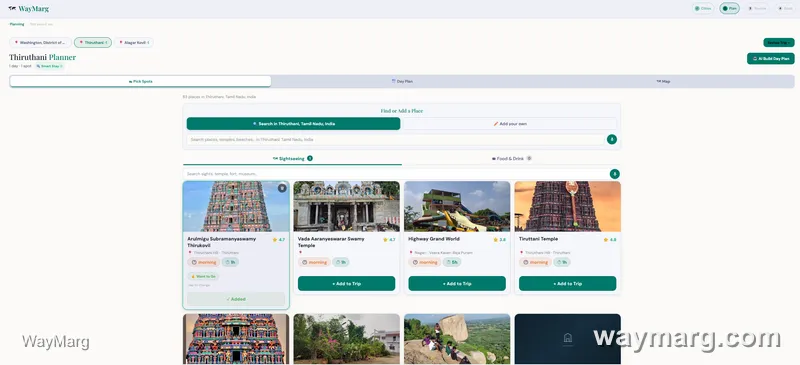This screenshot has height=365, width=800.
Task: Click star rating on Highway Grand World card
Action: 499,239
